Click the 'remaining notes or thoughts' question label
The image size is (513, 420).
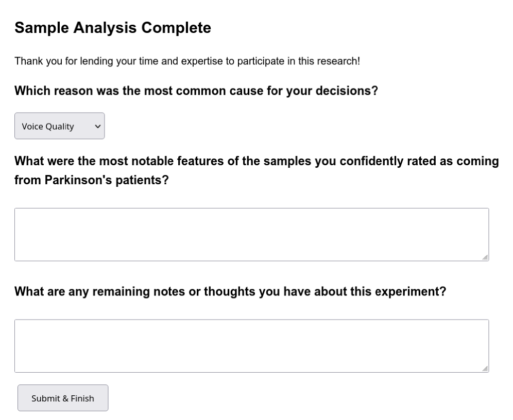pos(230,292)
